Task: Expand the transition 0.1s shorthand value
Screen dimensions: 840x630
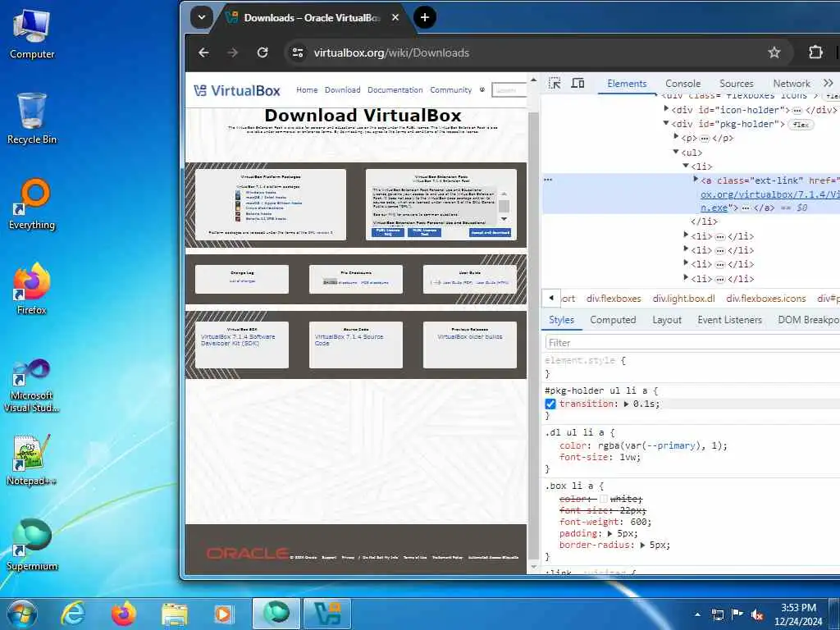Action: (x=626, y=404)
